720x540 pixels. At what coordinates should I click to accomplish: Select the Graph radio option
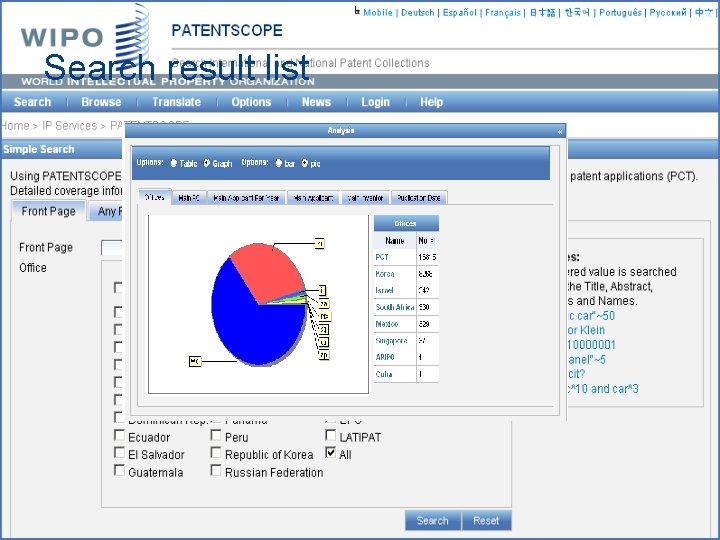(x=207, y=163)
